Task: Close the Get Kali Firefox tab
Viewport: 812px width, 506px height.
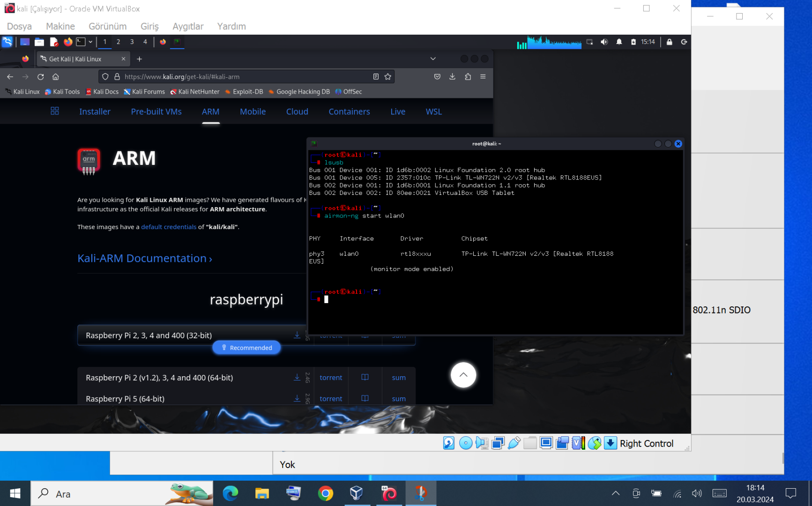Action: click(123, 59)
